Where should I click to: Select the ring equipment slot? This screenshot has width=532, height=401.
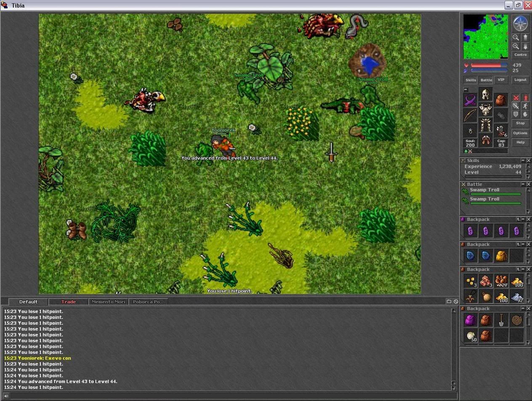pos(471,131)
